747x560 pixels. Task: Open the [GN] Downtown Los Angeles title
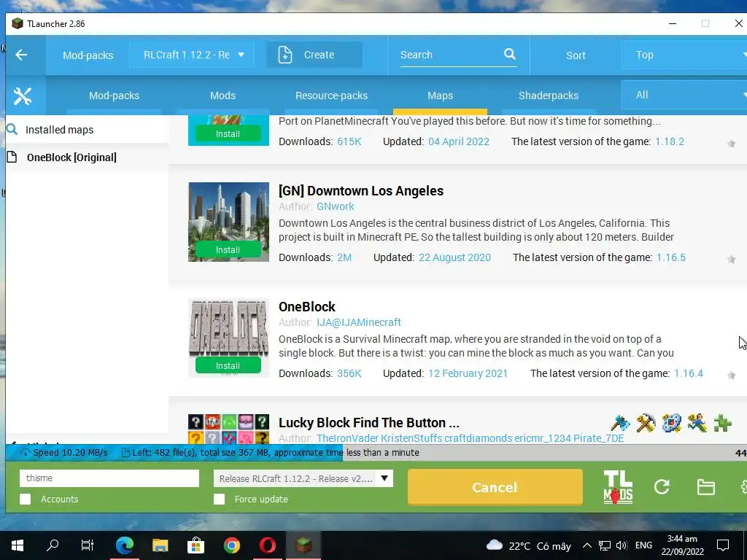tap(360, 191)
